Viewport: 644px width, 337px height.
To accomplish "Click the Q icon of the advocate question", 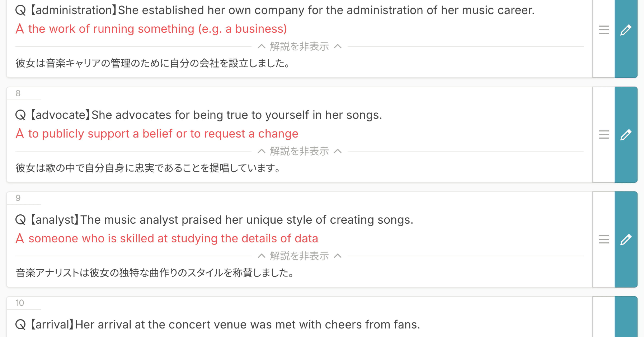I will [20, 115].
